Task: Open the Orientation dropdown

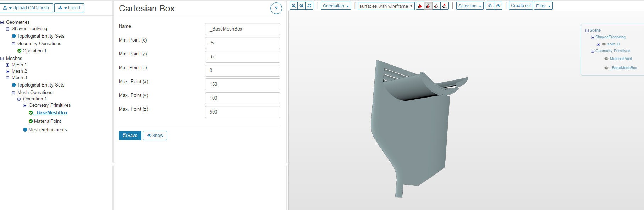Action: click(x=336, y=6)
